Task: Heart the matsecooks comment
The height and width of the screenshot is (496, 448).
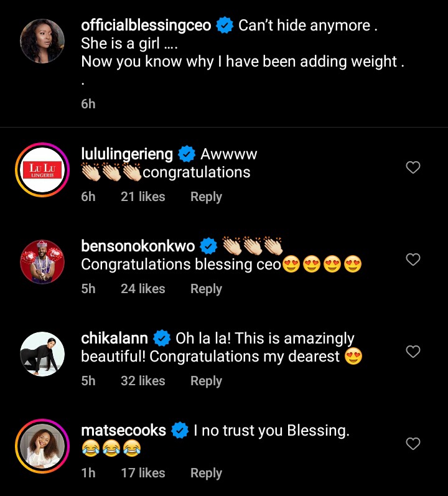Action: [413, 444]
